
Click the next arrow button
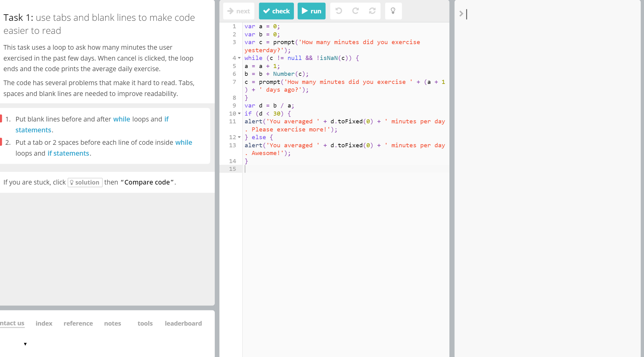[239, 11]
